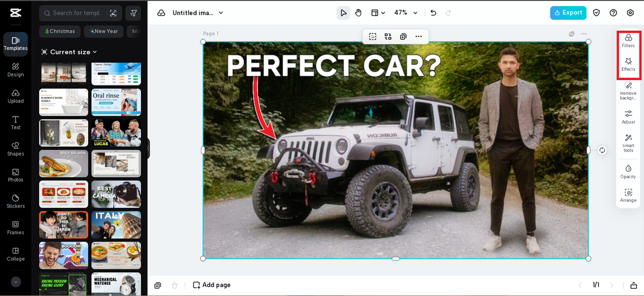
Task: Click the Remove background tool
Action: click(x=628, y=90)
